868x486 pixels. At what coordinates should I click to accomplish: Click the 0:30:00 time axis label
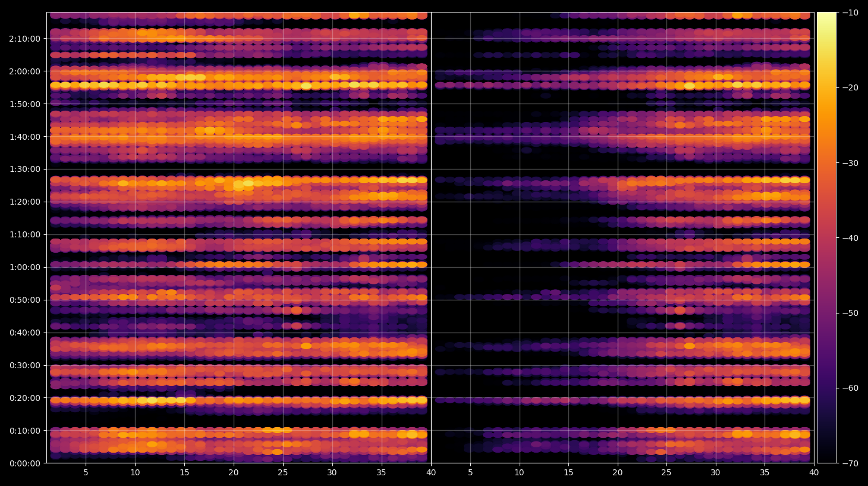25,365
